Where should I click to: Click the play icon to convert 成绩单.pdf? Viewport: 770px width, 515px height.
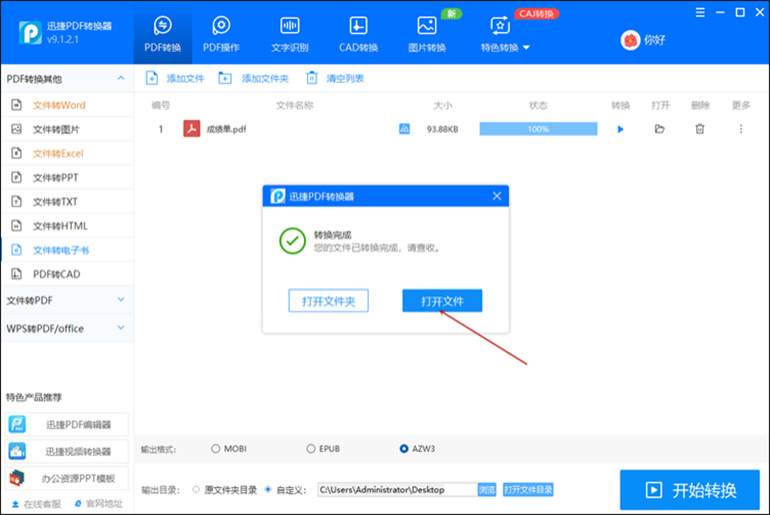coord(620,129)
